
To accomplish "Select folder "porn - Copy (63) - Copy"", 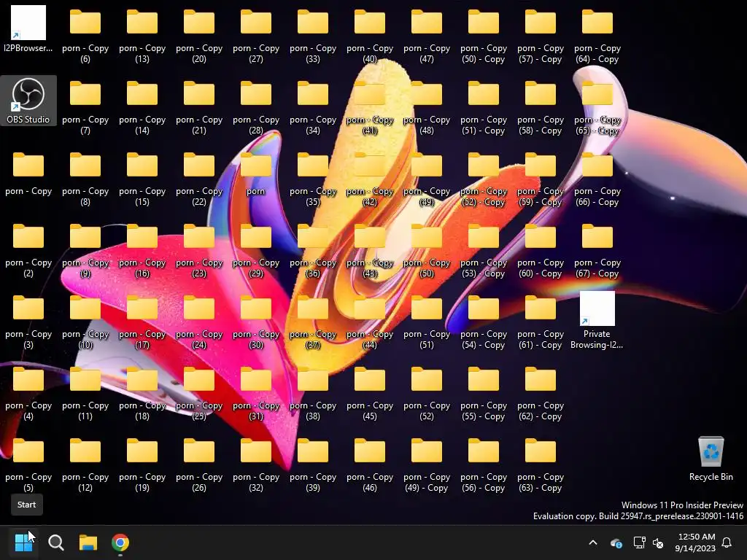I will 541,464.
